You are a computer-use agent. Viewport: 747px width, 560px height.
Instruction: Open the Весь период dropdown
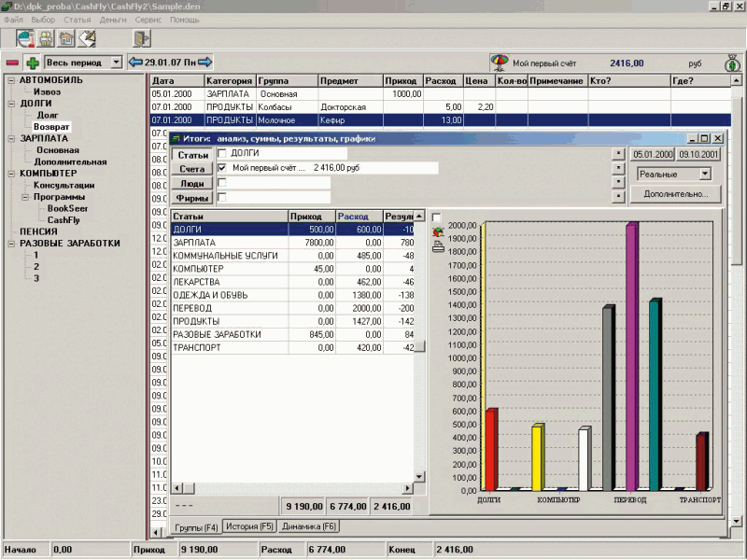[116, 63]
